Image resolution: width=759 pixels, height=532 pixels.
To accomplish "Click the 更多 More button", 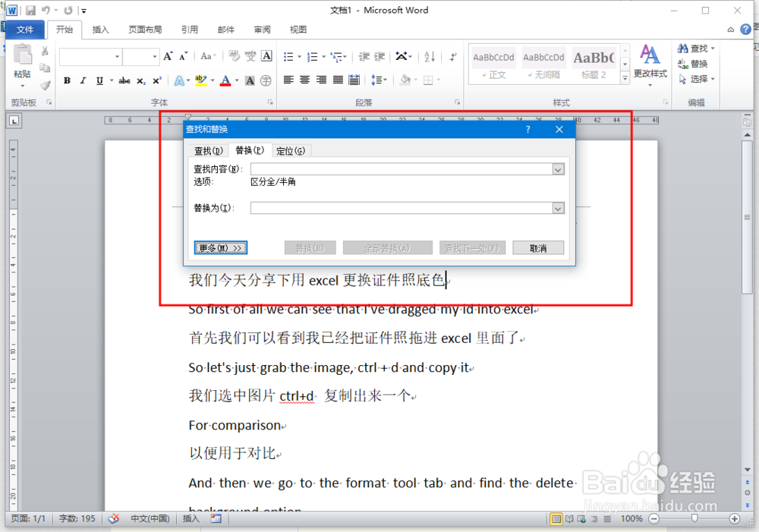I will pyautogui.click(x=221, y=248).
